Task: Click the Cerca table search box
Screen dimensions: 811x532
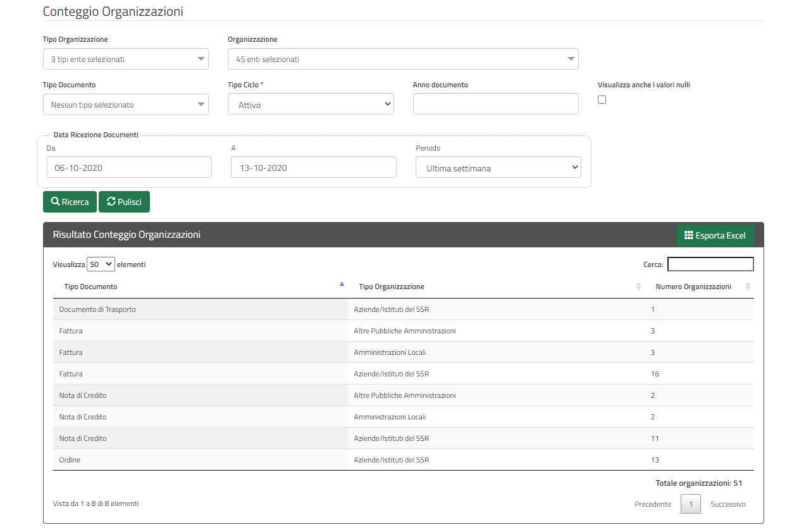Action: click(710, 264)
